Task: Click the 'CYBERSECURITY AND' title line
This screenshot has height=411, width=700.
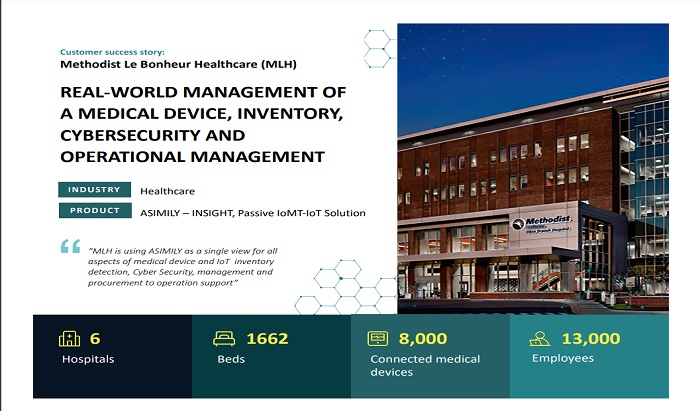Action: pyautogui.click(x=153, y=135)
